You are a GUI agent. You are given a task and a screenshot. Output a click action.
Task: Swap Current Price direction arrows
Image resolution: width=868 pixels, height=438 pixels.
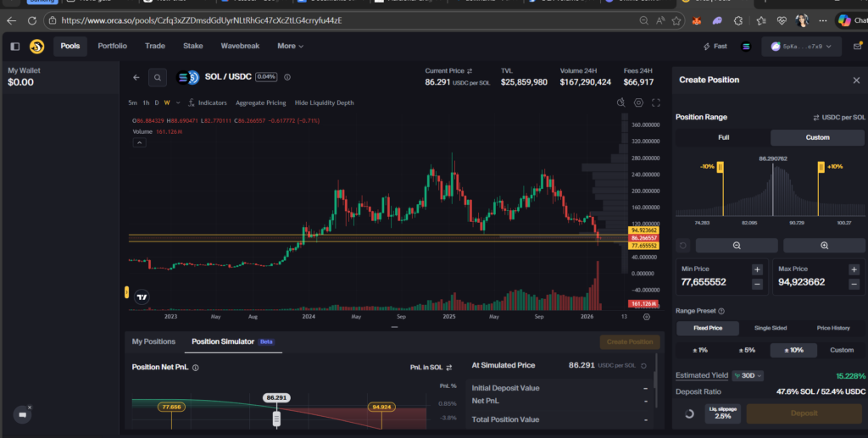coord(470,71)
